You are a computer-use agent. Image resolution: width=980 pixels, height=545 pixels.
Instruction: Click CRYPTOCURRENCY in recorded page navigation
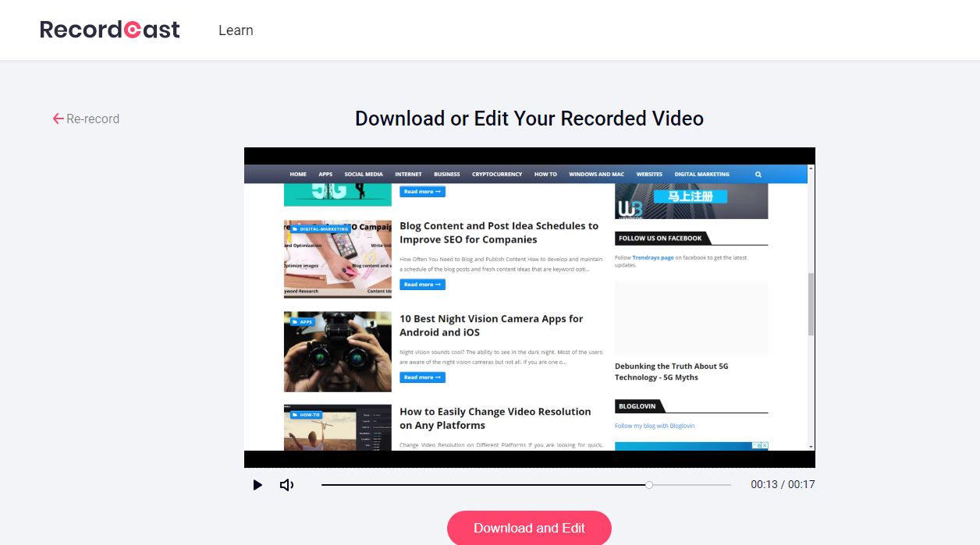497,175
